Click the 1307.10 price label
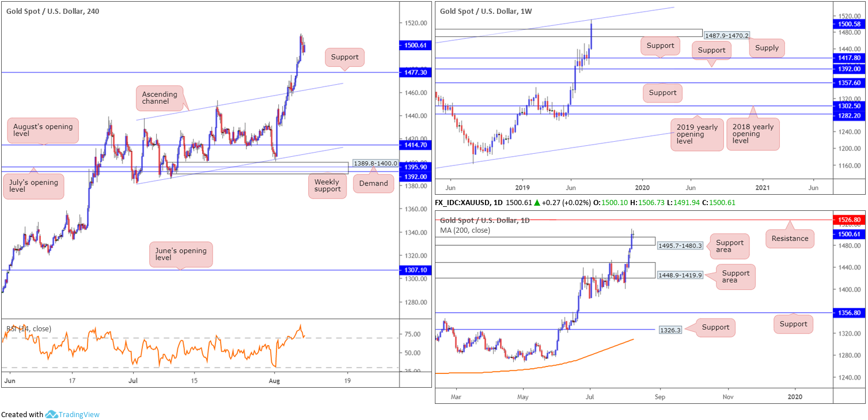The image size is (868, 420). (415, 270)
